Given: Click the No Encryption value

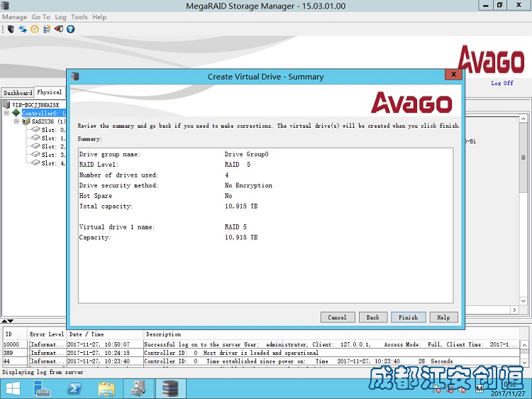Looking at the screenshot, I should [x=248, y=185].
